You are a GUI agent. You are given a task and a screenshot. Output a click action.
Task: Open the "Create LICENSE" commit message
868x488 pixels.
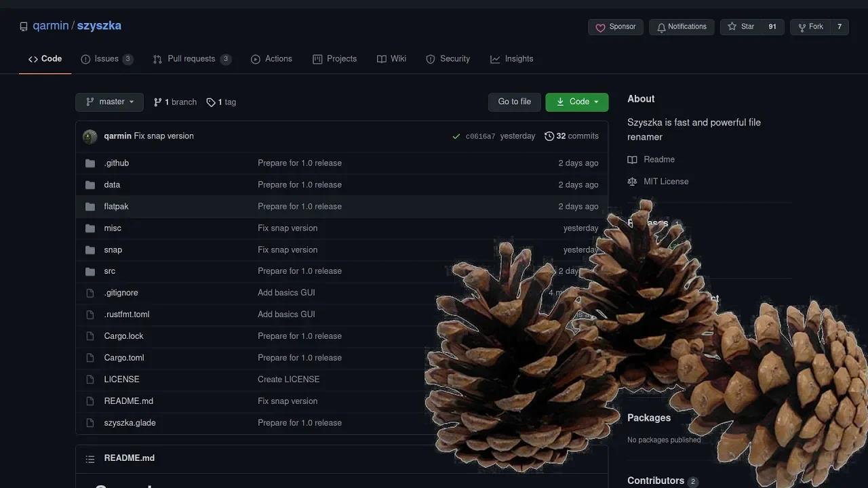[289, 380]
